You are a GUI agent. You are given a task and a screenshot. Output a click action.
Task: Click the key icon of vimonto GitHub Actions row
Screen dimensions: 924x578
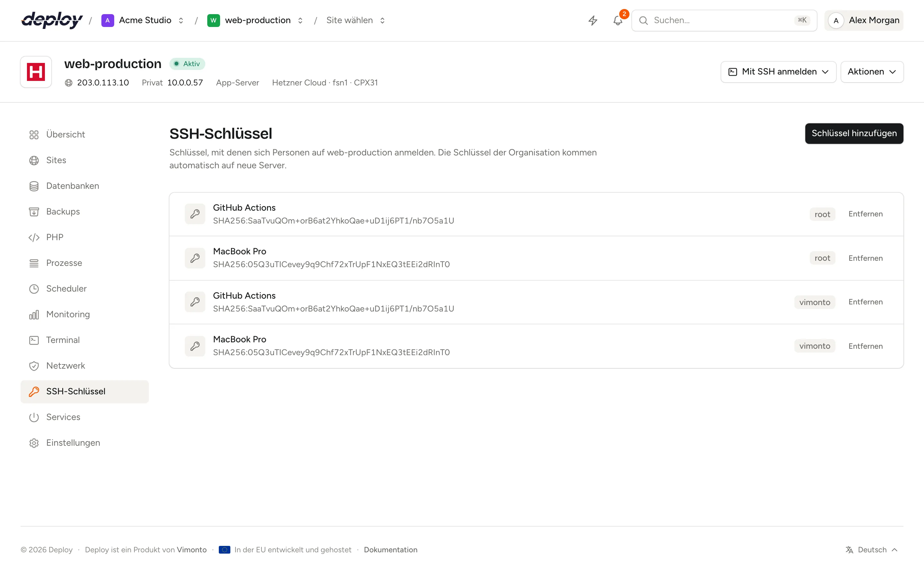(x=195, y=302)
